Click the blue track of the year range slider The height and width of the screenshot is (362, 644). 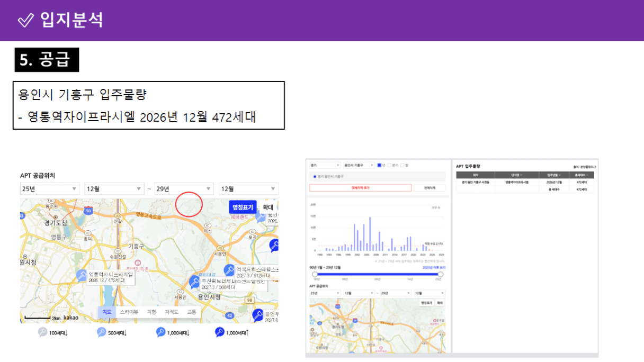point(377,274)
